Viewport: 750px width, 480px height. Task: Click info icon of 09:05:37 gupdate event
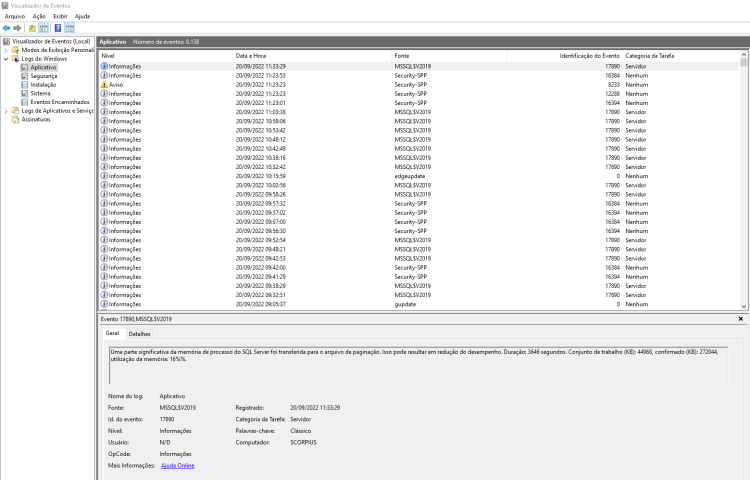tap(104, 304)
